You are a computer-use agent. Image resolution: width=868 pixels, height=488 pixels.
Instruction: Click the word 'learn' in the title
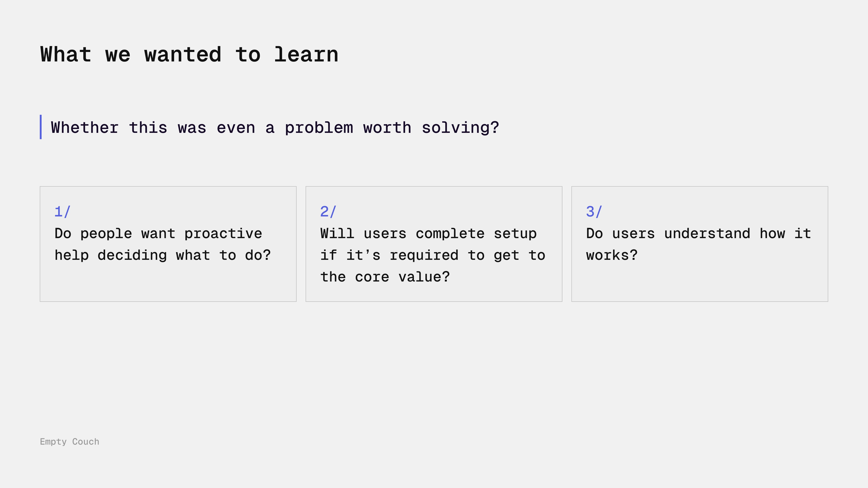[x=306, y=54]
